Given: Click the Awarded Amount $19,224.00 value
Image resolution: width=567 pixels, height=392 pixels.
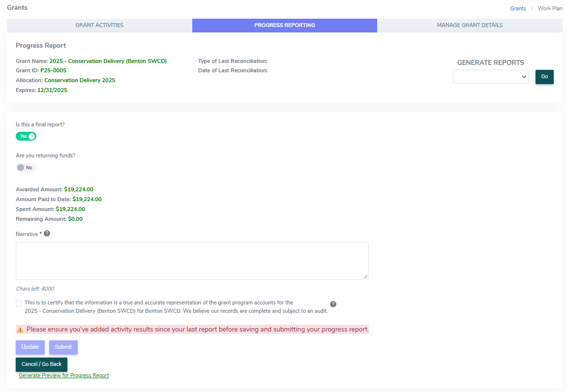Looking at the screenshot, I should pos(79,189).
